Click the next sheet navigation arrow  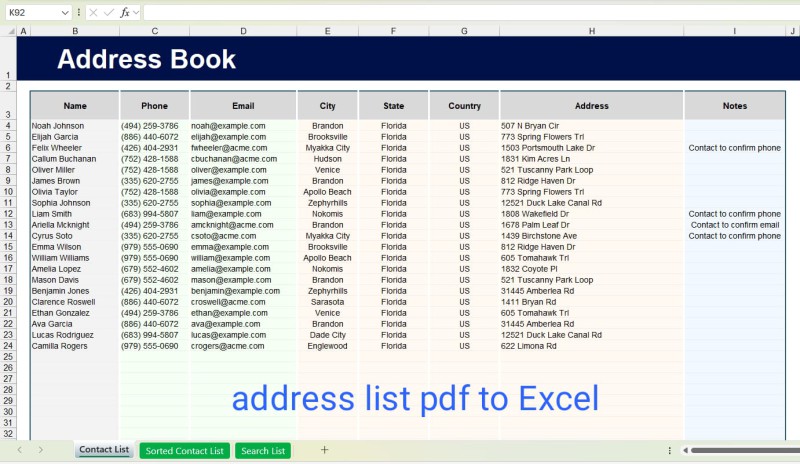[x=40, y=450]
